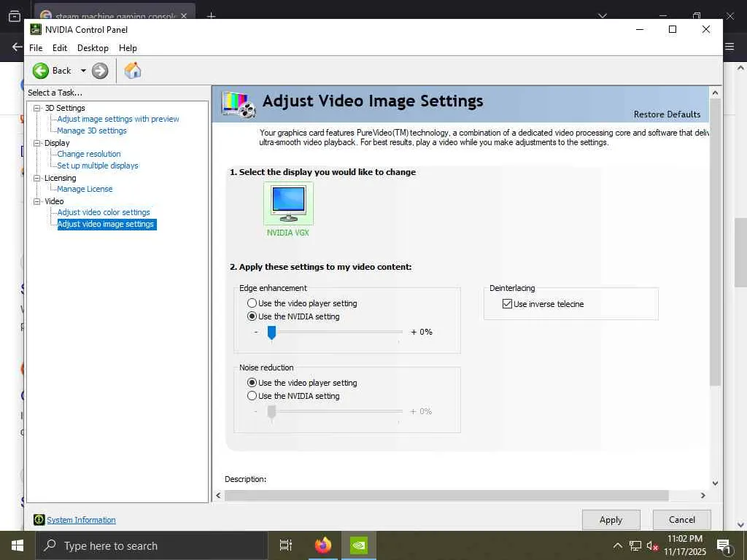
Task: Open Windows Start menu
Action: [x=18, y=545]
